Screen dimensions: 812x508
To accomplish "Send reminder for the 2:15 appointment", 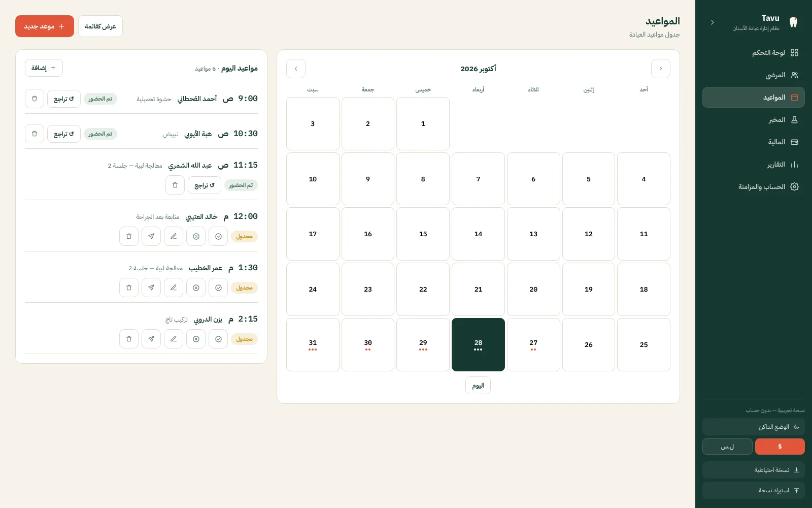I will click(151, 339).
